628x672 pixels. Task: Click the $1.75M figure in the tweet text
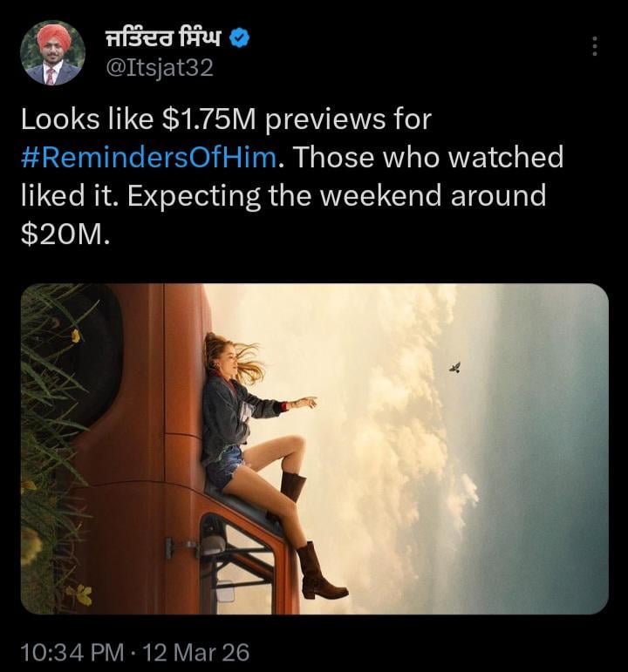click(209, 119)
